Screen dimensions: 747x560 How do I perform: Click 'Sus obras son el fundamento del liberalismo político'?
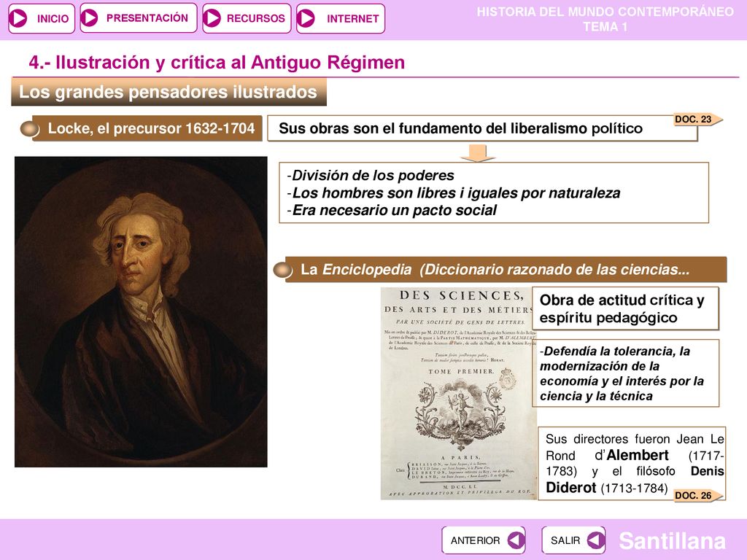pyautogui.click(x=482, y=128)
